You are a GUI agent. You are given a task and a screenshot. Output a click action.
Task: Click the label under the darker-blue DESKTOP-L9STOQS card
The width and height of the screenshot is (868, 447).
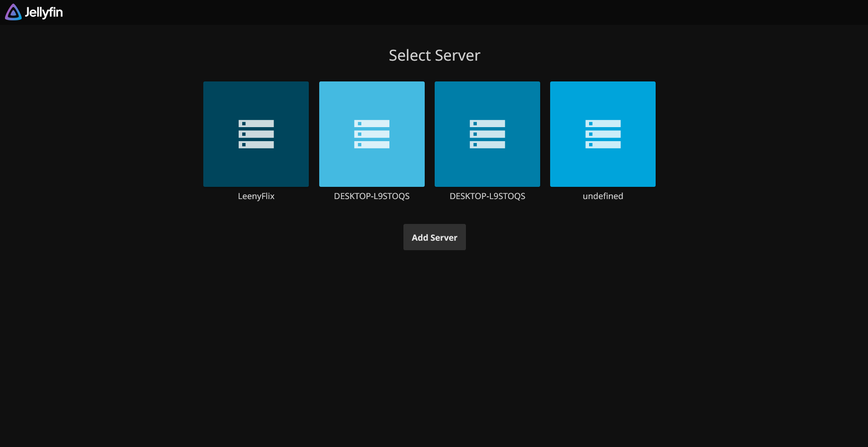487,196
